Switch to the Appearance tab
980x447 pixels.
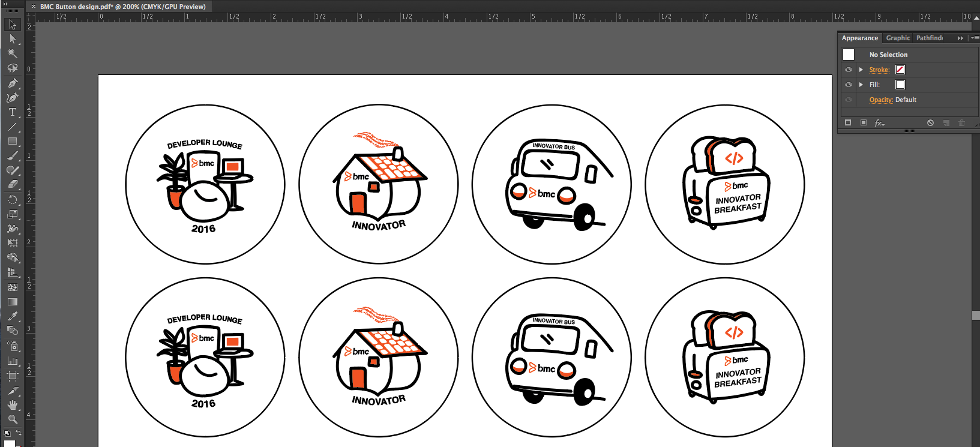(x=859, y=38)
